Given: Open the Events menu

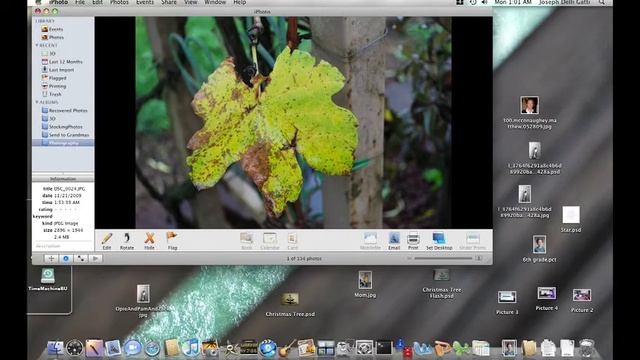Looking at the screenshot, I should pos(144,2).
